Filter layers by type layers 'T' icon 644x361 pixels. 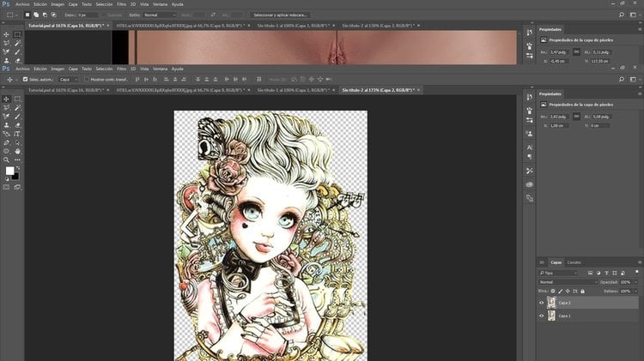point(606,273)
